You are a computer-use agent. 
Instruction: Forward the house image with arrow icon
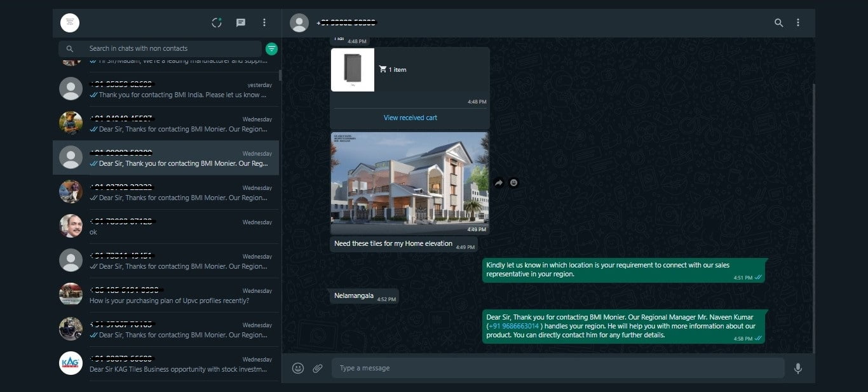pos(499,183)
